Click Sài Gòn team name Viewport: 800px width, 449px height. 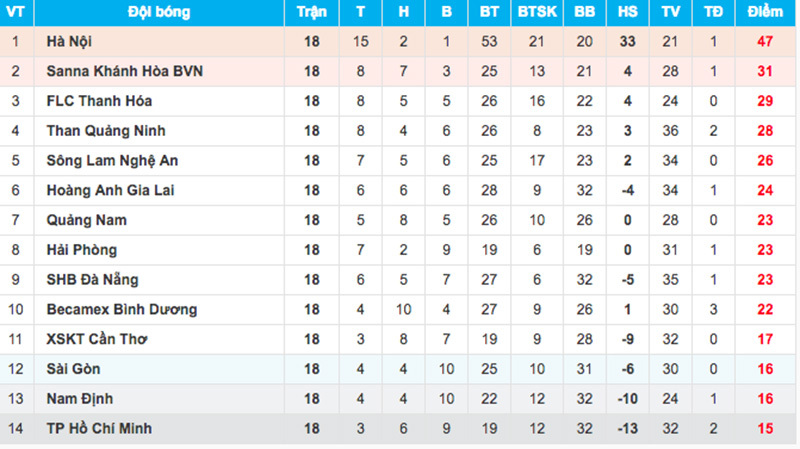coord(73,369)
